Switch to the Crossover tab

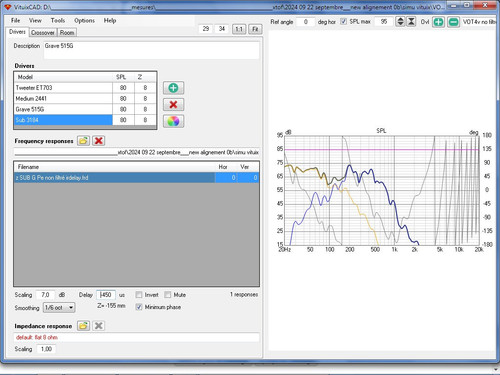tap(43, 33)
